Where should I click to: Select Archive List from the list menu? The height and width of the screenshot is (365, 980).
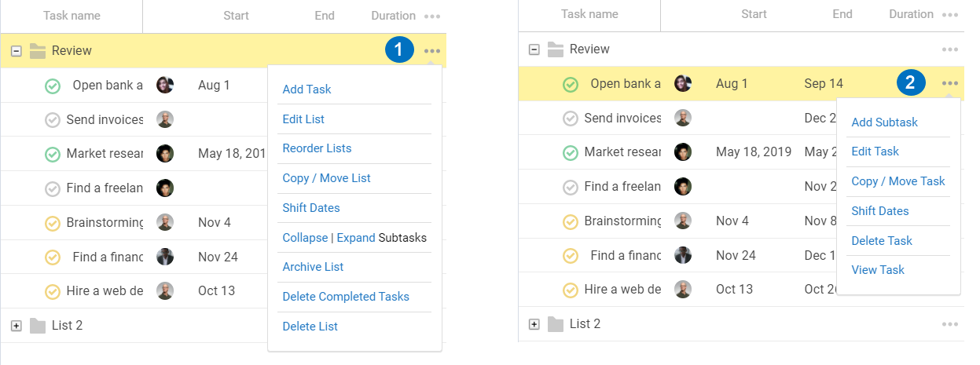[313, 267]
